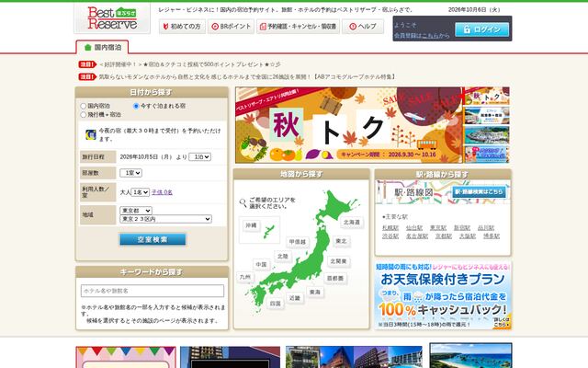Click the moon icon beside 今夜の宿 note
Screen dimensions: 588x368
pyautogui.click(x=91, y=134)
